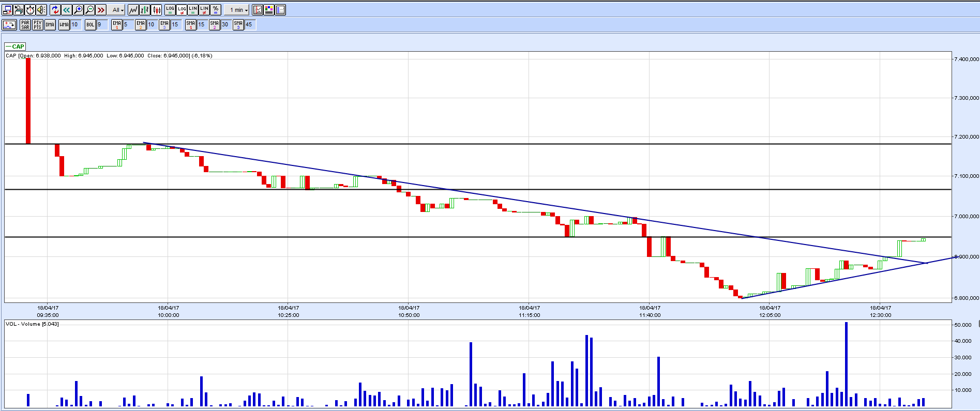Toggle the PIV PTS pivot points indicator

coord(37,24)
